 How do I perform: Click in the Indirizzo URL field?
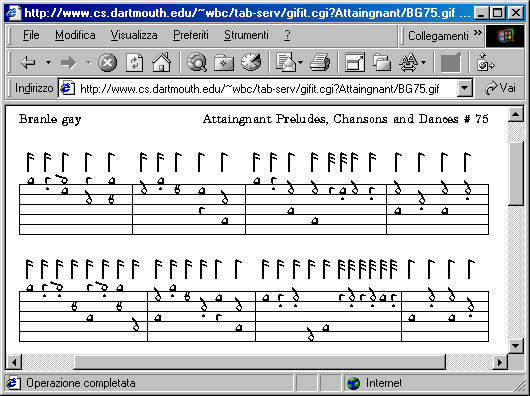(x=259, y=89)
